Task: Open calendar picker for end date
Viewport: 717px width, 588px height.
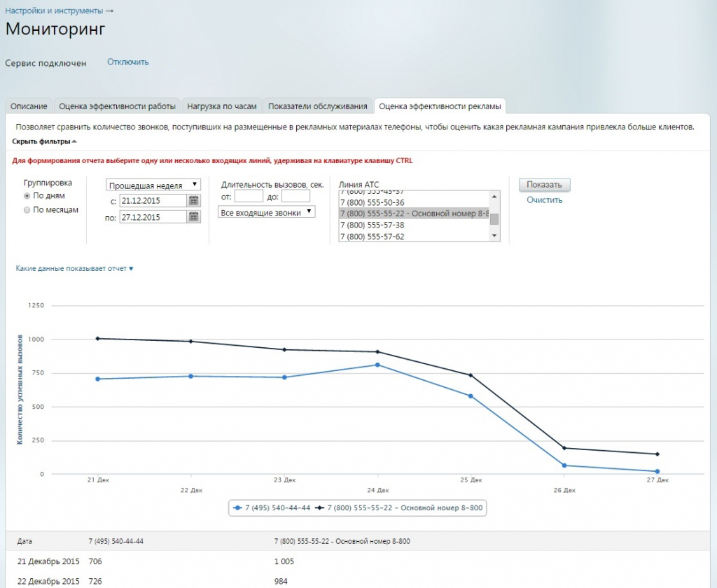Action: (194, 217)
